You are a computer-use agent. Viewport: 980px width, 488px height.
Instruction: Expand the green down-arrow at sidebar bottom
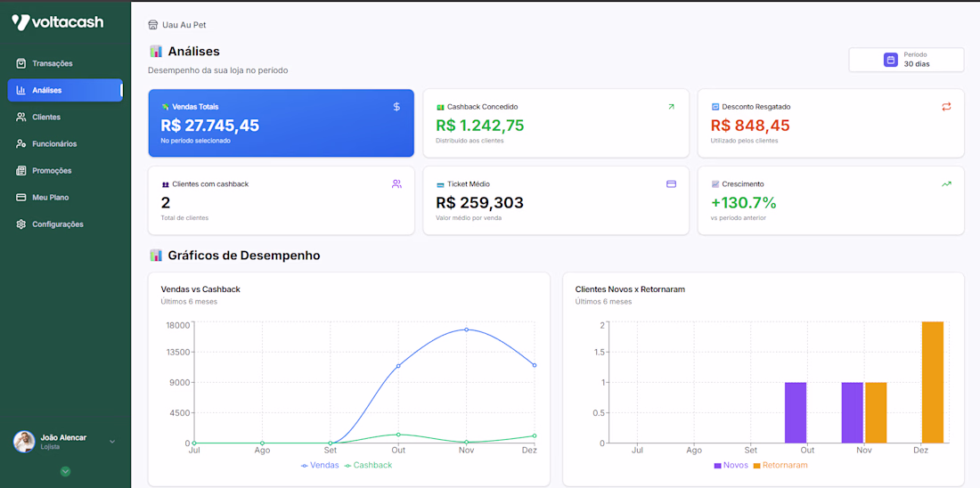pyautogui.click(x=65, y=471)
